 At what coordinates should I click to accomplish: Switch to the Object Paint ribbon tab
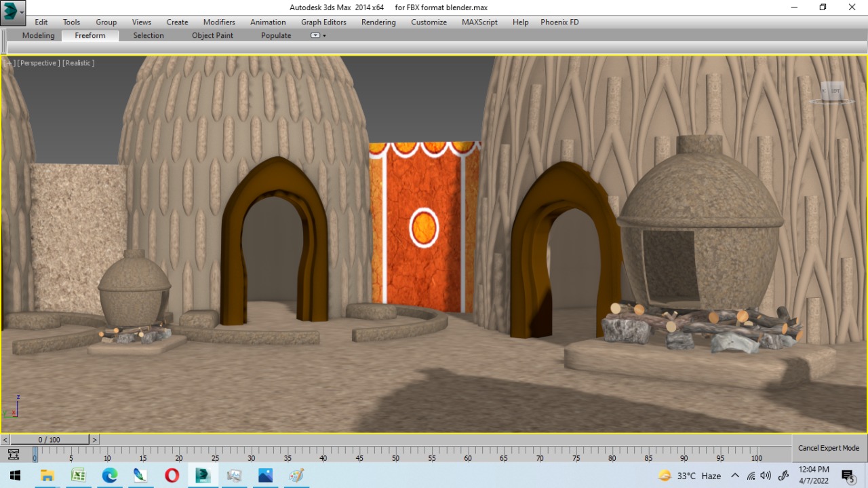click(212, 35)
